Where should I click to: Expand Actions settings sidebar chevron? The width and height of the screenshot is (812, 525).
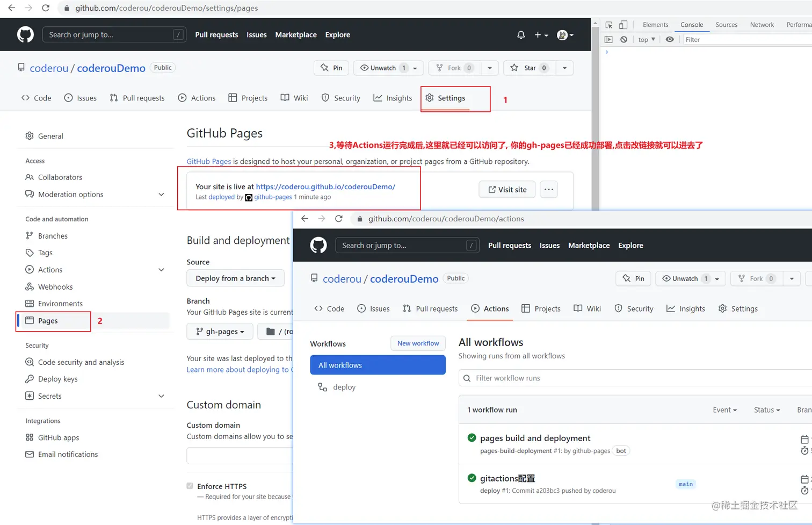pyautogui.click(x=161, y=270)
